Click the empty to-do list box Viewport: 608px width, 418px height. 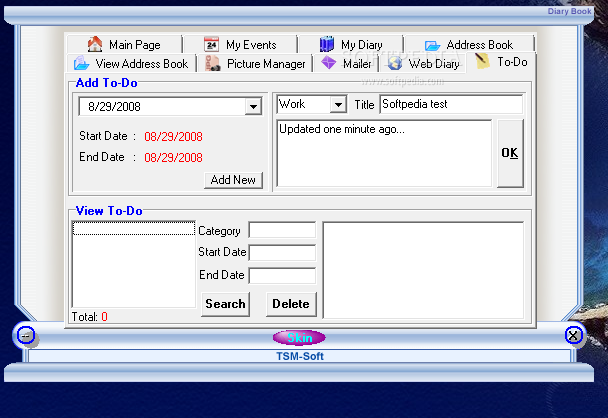pos(133,264)
